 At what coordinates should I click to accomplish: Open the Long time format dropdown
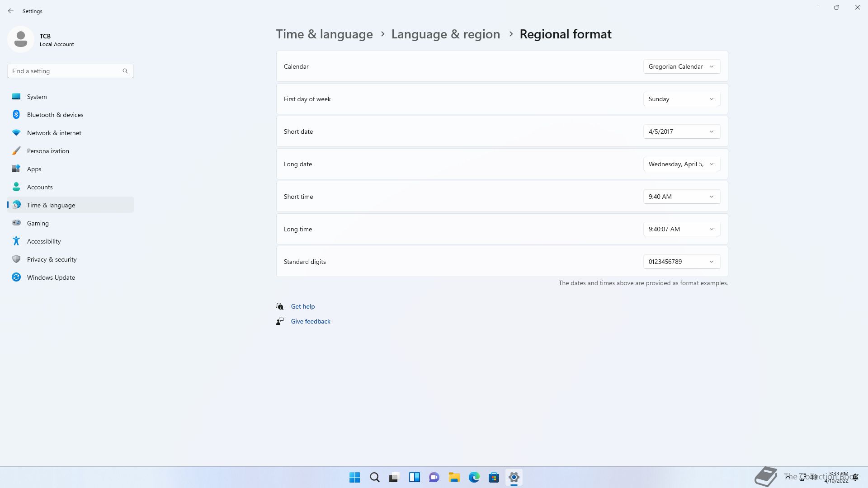click(x=682, y=229)
